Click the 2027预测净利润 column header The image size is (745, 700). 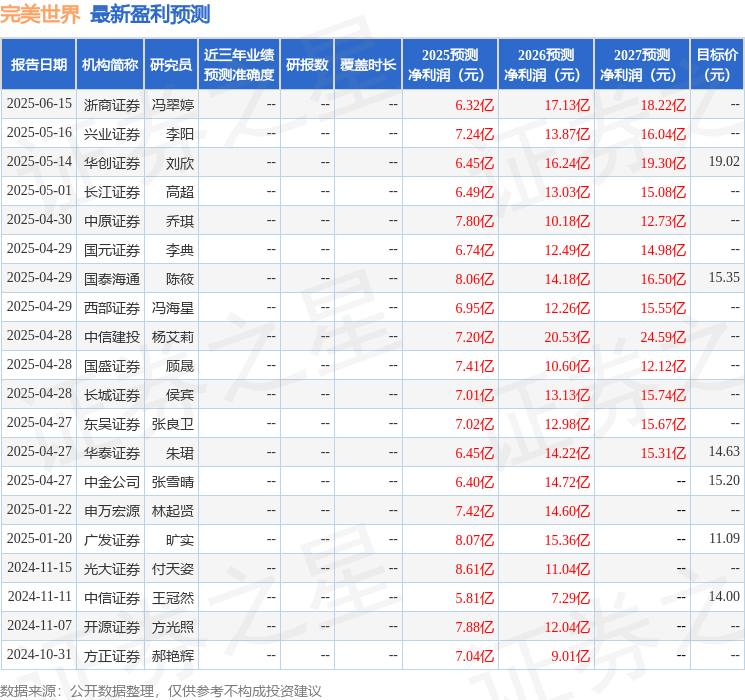[641, 65]
